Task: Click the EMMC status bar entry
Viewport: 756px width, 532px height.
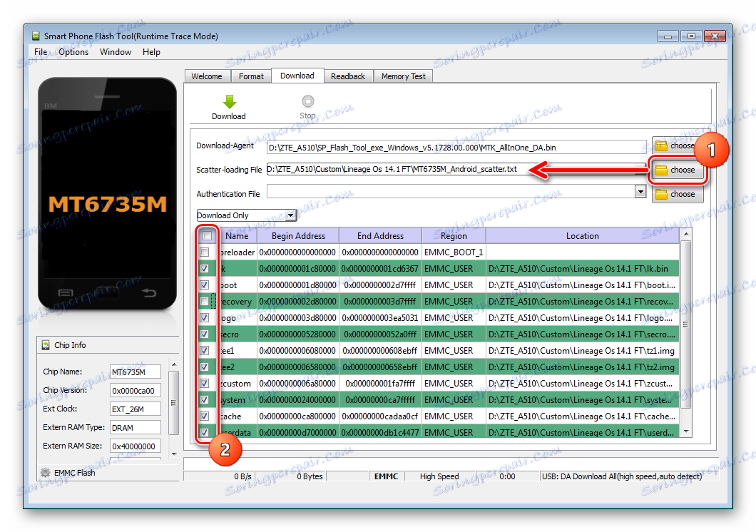Action: click(x=386, y=476)
